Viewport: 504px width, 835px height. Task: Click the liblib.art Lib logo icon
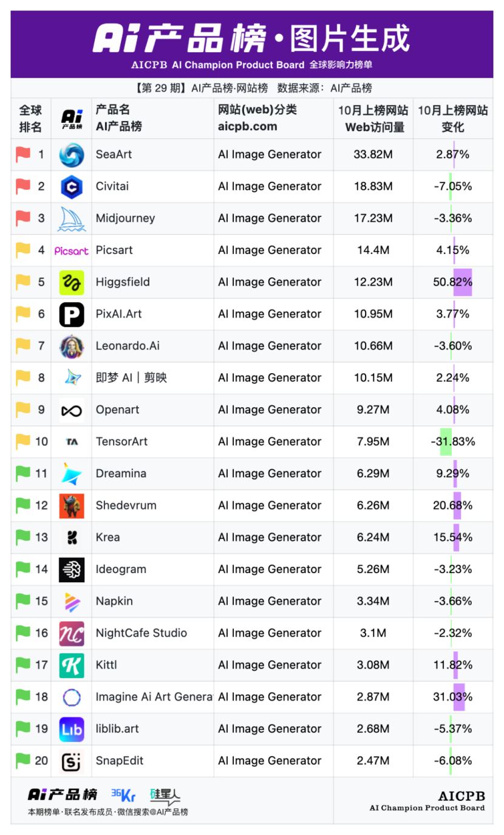72,729
